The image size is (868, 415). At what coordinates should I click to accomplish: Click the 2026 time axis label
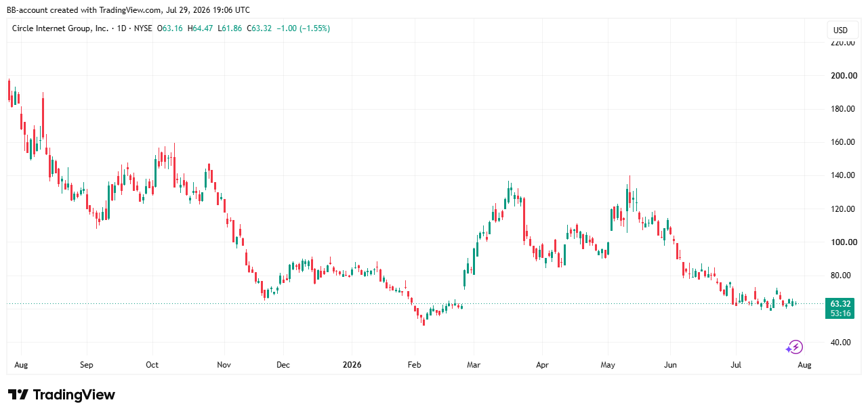click(352, 365)
